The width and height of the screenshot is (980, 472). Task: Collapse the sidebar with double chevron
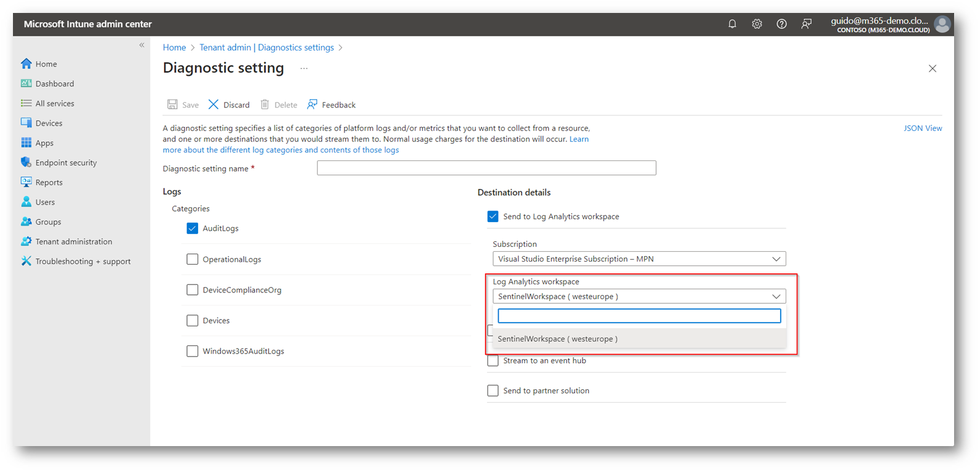click(141, 45)
